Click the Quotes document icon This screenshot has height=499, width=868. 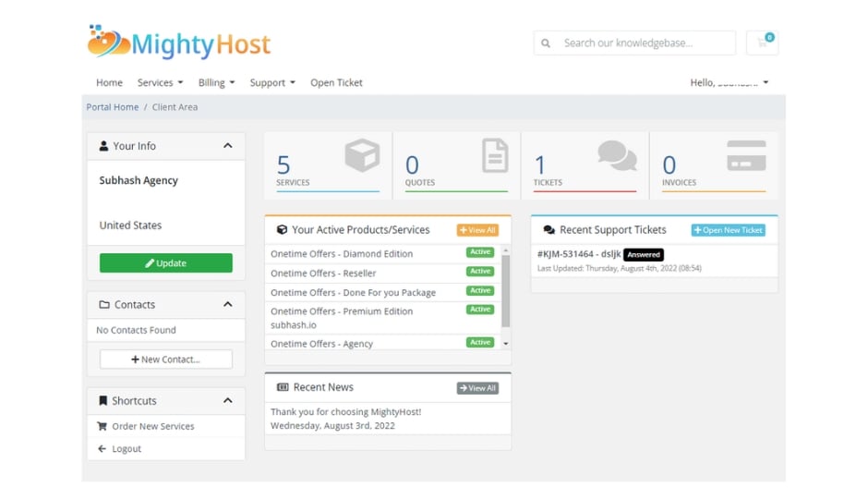tap(495, 155)
